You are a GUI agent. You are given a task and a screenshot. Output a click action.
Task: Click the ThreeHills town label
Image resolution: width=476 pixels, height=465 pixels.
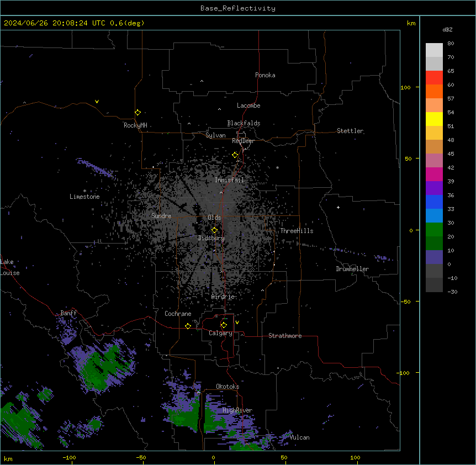point(297,231)
